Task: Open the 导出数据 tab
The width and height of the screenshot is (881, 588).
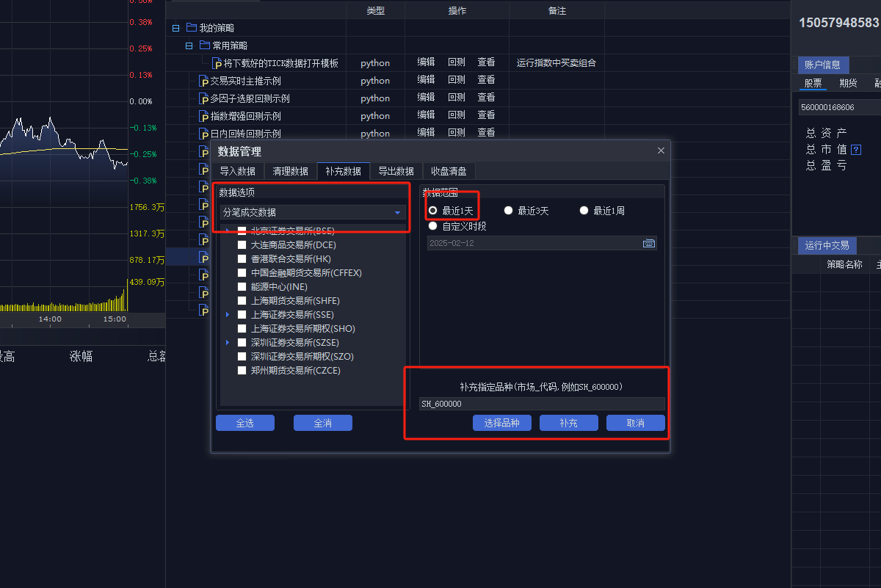Action: point(396,171)
